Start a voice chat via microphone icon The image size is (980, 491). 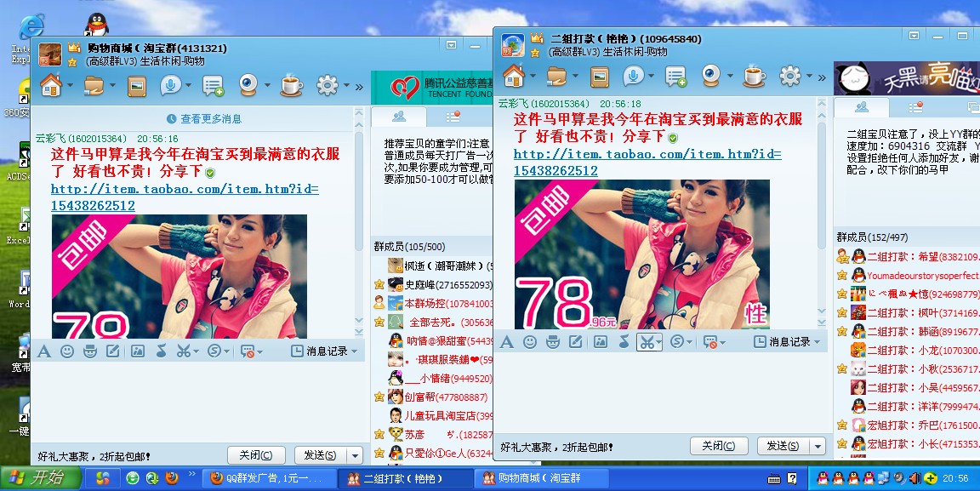(x=170, y=85)
